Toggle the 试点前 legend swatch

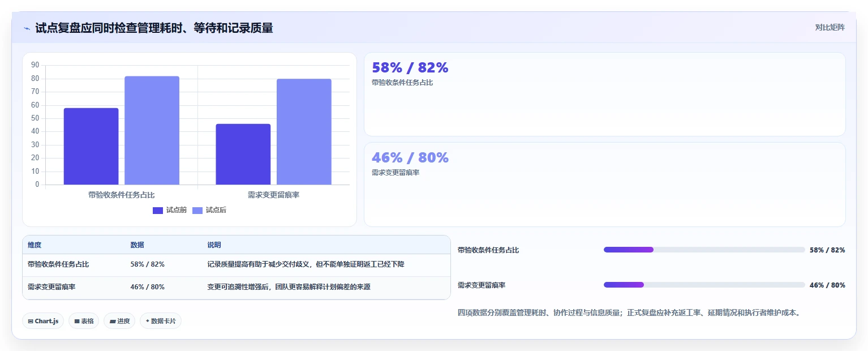point(158,211)
